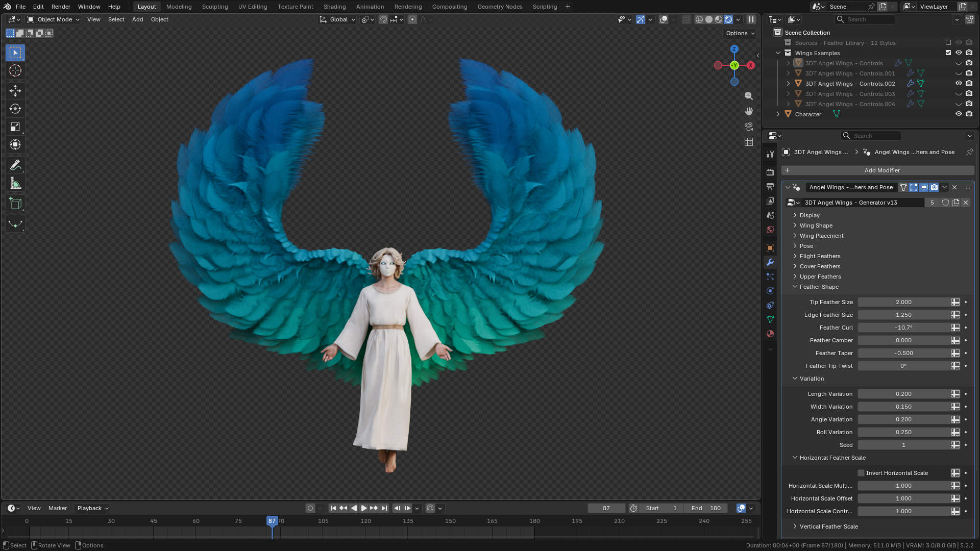Expand the Flight Feathers panel
The height and width of the screenshot is (551, 980).
[x=820, y=256]
